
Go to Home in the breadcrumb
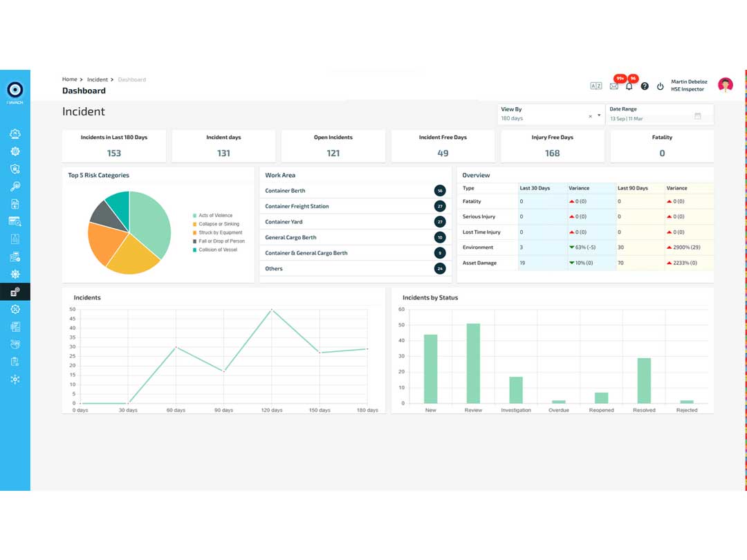point(70,79)
